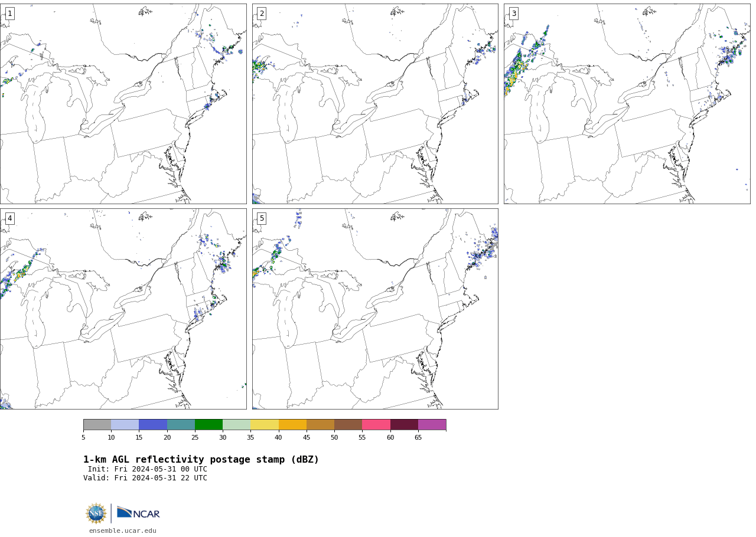
Task: Click the colorbar tick label 30
Action: (223, 437)
